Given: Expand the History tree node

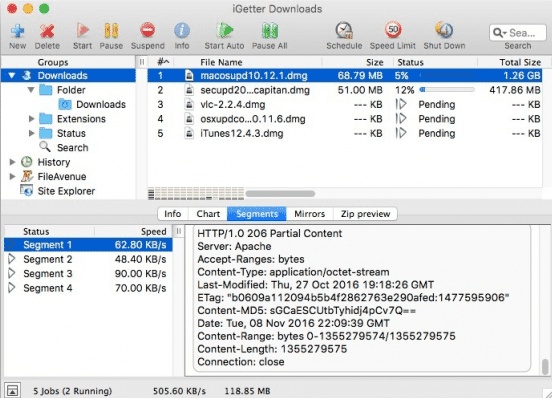Looking at the screenshot, I should (12, 162).
